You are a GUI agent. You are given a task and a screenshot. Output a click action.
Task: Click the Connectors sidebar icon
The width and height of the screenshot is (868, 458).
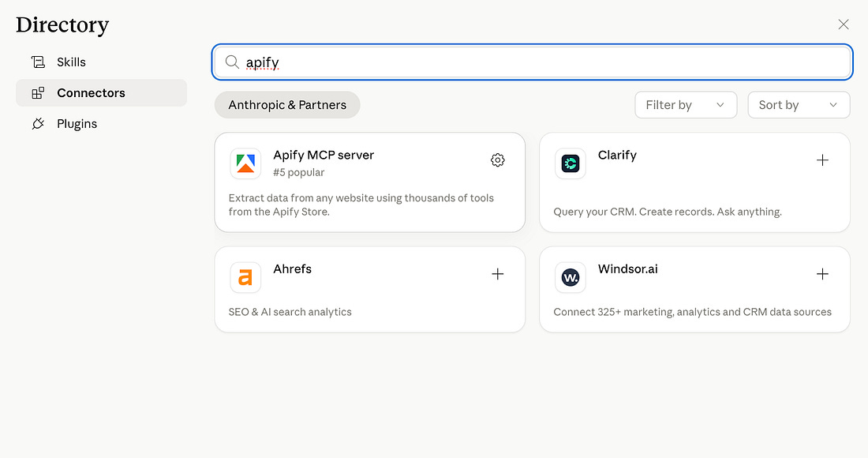click(x=38, y=92)
